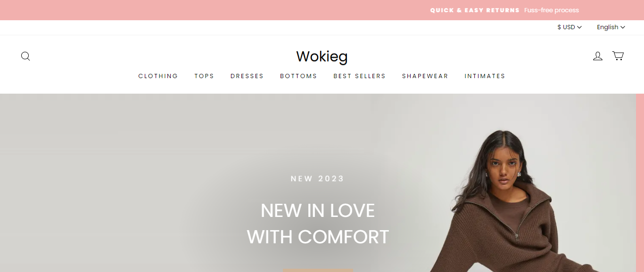Click the tan button below the headline
Viewport: 644px width, 272px height.
[x=318, y=270]
